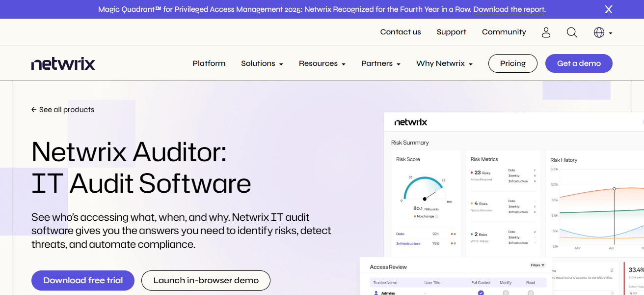644x295 pixels.
Task: Open the Download the report link
Action: 509,9
